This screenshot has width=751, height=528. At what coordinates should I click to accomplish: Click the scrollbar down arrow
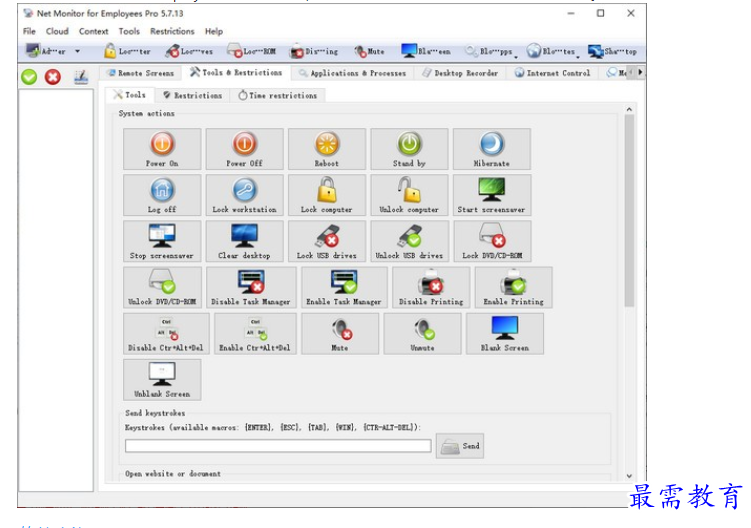(629, 476)
